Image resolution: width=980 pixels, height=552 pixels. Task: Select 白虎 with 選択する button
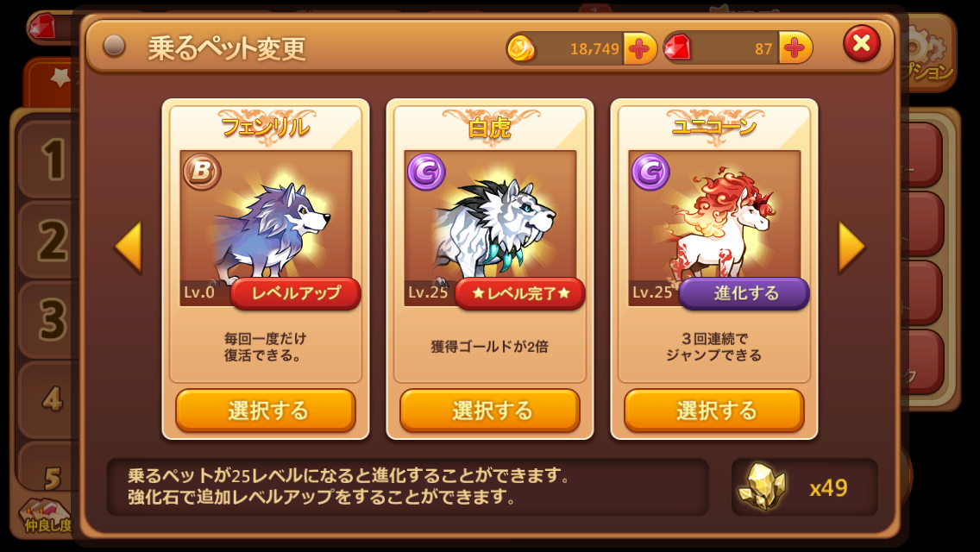point(490,411)
